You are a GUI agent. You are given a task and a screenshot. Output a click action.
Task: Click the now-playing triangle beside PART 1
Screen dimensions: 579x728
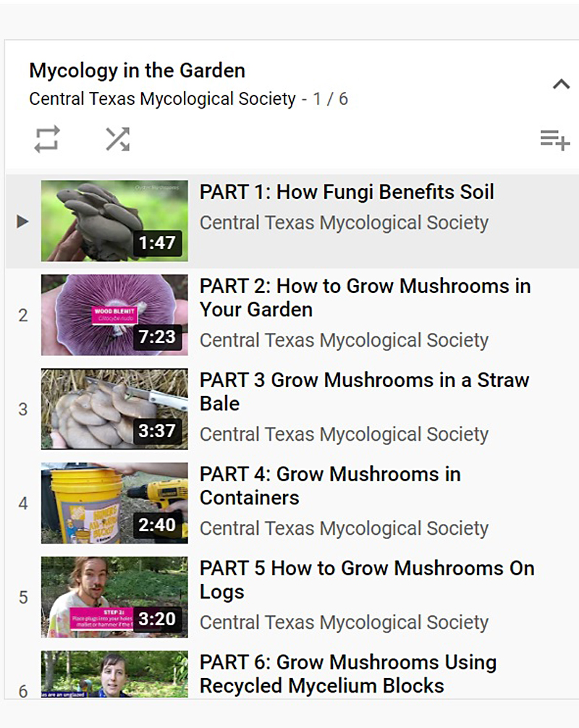tap(22, 221)
